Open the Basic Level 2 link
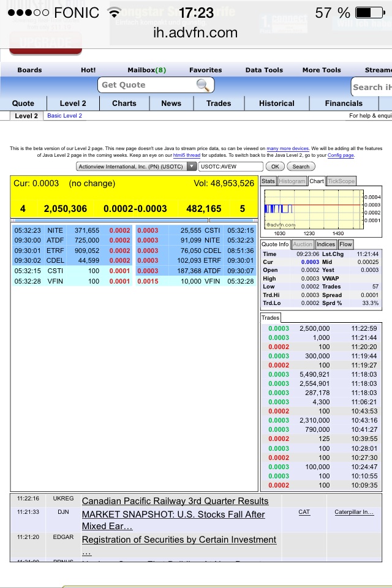392x588 pixels. click(64, 116)
